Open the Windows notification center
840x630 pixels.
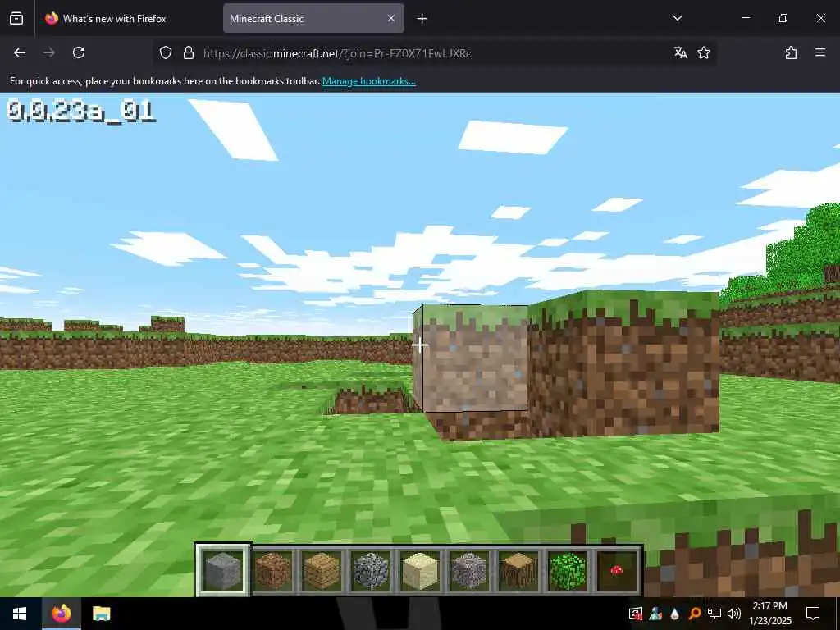tap(813, 614)
